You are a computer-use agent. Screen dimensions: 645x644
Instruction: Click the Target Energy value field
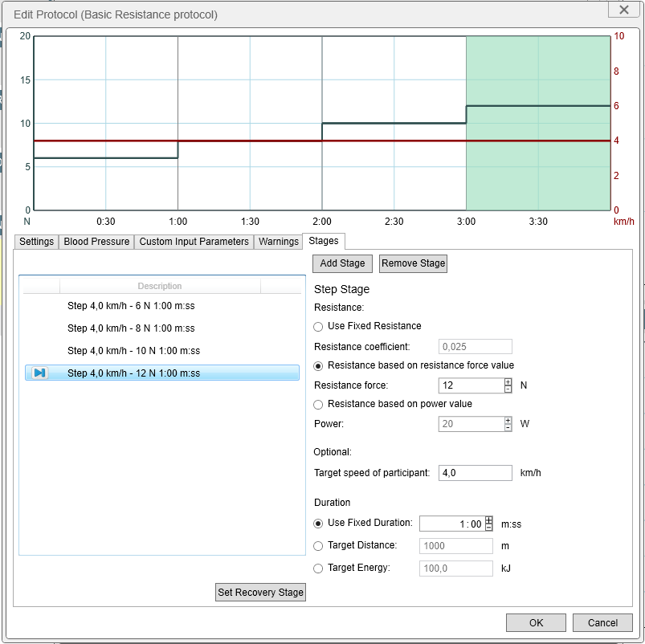coord(455,569)
